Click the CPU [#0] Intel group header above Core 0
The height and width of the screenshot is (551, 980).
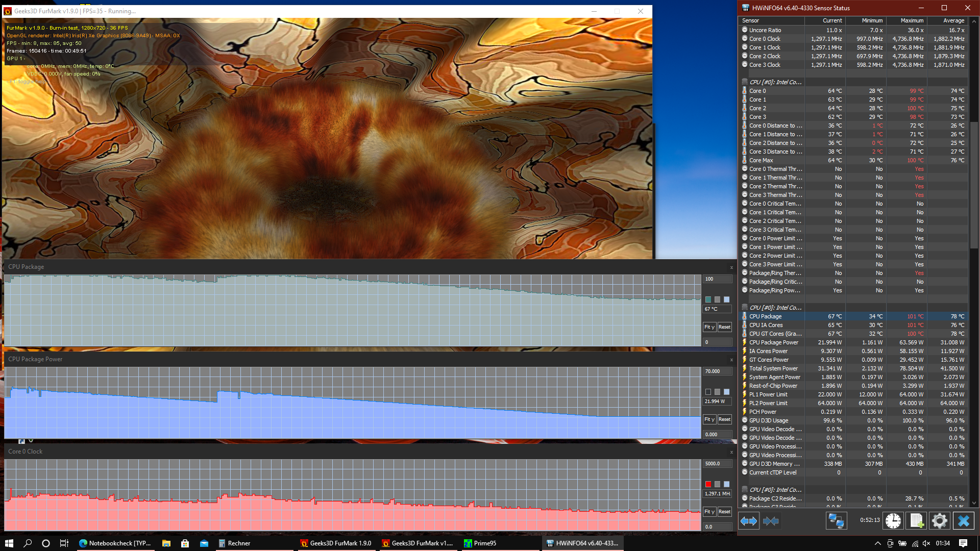(776, 82)
